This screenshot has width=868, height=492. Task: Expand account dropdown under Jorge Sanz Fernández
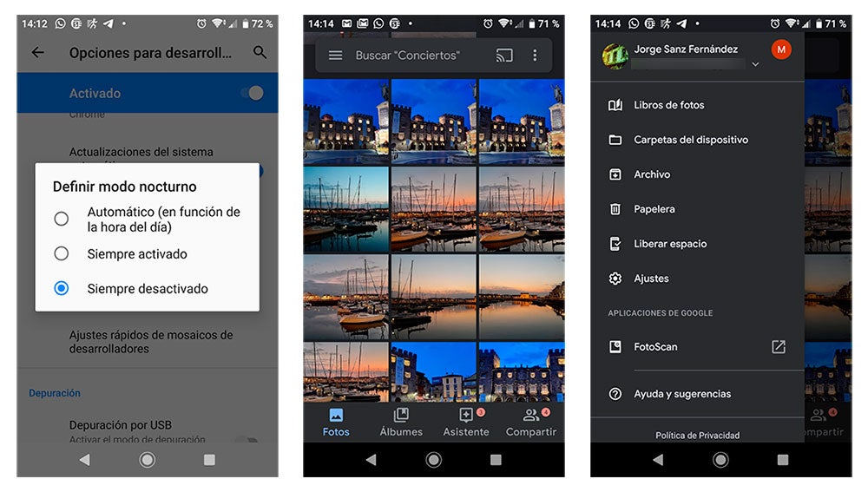[x=755, y=65]
